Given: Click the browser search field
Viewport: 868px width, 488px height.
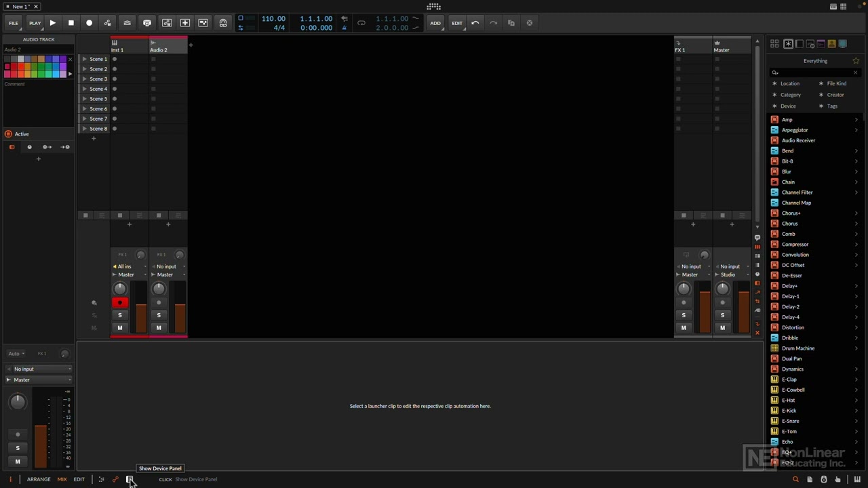Looking at the screenshot, I should [x=815, y=73].
